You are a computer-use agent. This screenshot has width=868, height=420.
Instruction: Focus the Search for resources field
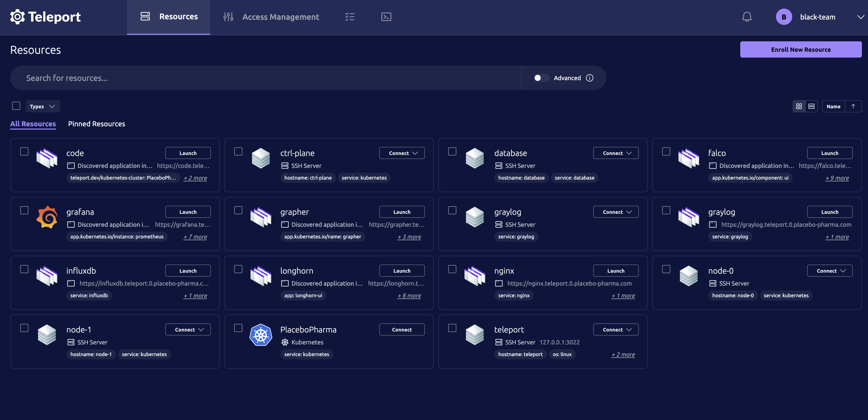point(265,78)
